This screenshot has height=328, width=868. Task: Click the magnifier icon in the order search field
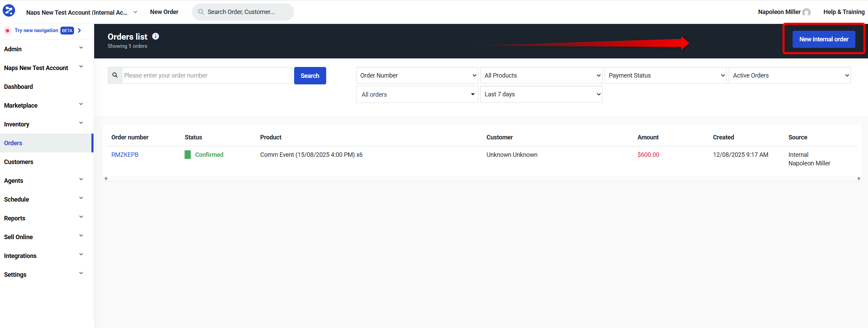click(x=115, y=75)
